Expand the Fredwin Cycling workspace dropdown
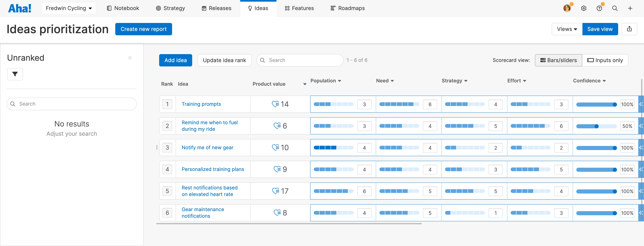This screenshot has width=644, height=246. point(69,8)
